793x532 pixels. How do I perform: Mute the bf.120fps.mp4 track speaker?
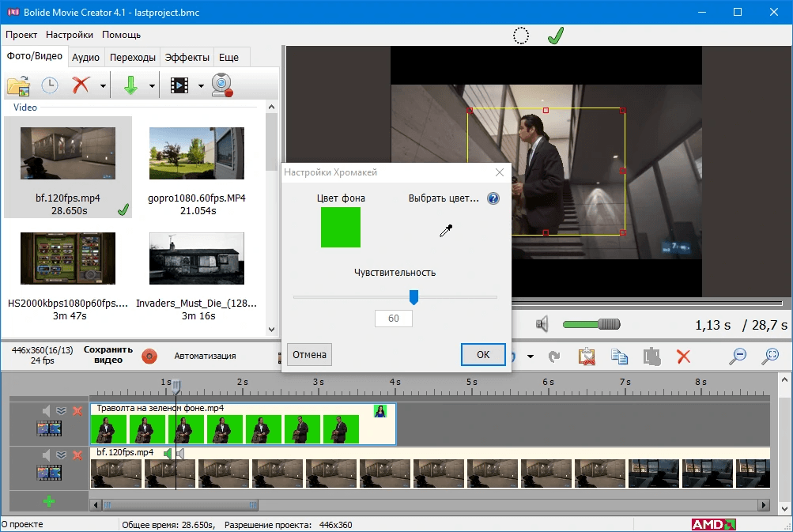(x=47, y=455)
